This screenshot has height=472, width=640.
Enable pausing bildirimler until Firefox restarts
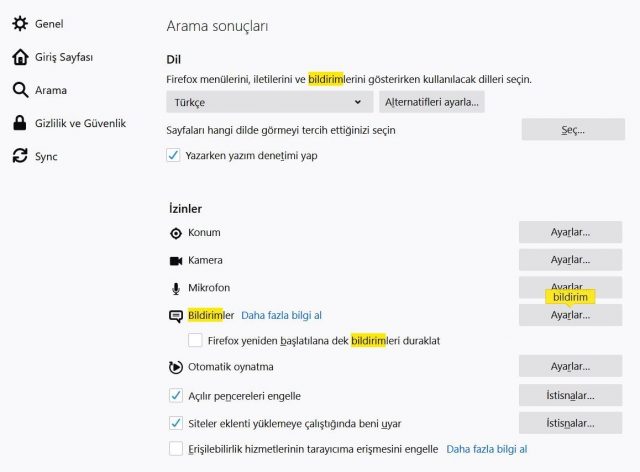[196, 340]
